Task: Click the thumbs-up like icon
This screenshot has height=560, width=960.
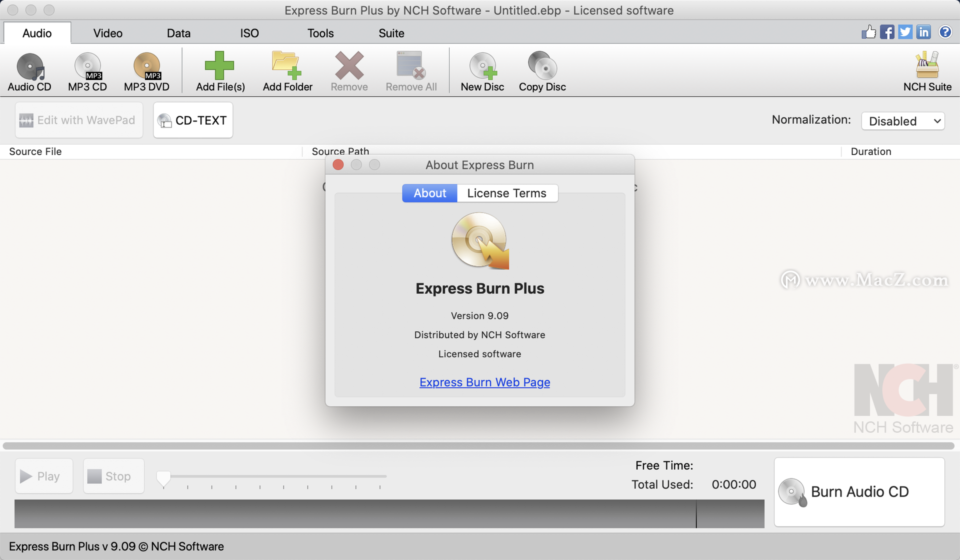Action: [x=868, y=32]
